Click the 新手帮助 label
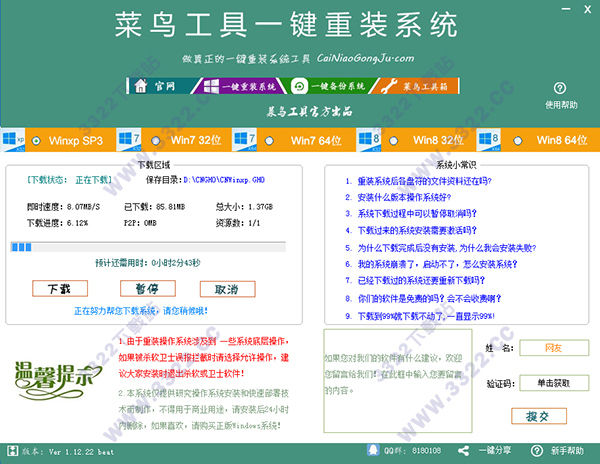The width and height of the screenshot is (600, 464). 567,451
